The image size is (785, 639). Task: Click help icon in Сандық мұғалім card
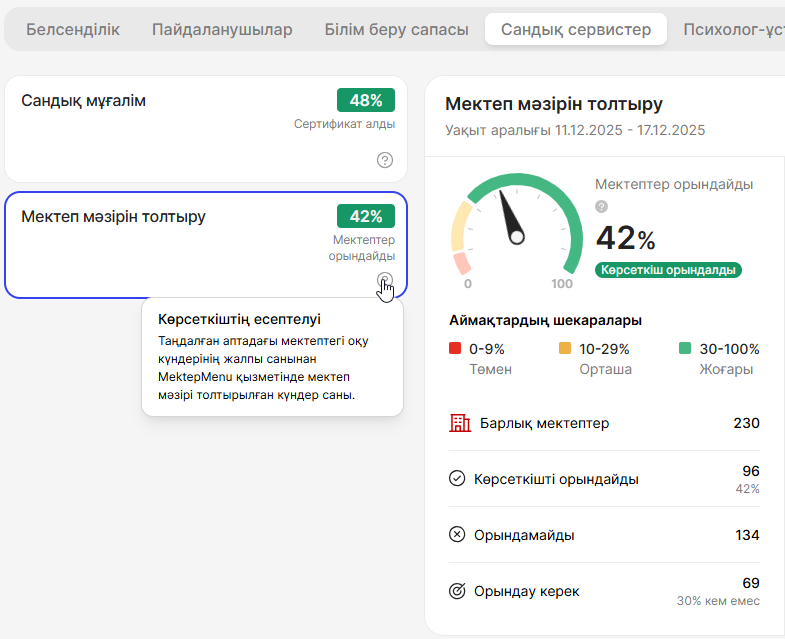(385, 160)
